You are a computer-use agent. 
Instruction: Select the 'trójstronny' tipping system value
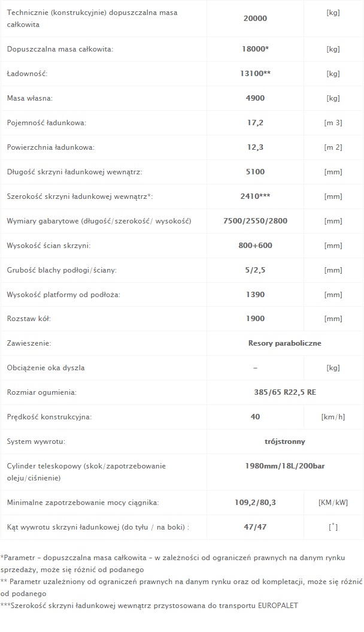click(285, 442)
